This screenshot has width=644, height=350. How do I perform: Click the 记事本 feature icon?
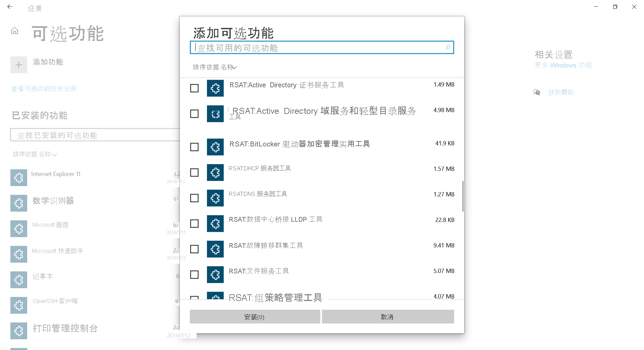(19, 280)
